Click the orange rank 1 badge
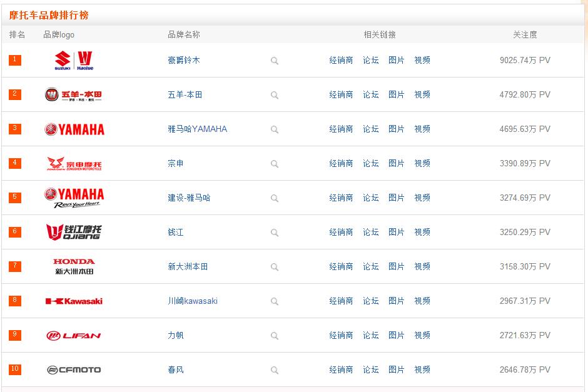The image size is (588, 392). click(15, 60)
